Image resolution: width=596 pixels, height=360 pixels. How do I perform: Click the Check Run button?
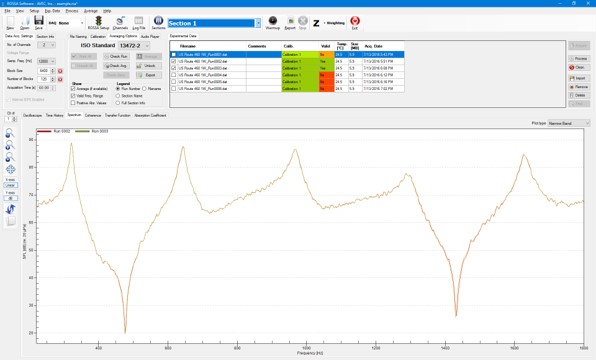pos(117,56)
